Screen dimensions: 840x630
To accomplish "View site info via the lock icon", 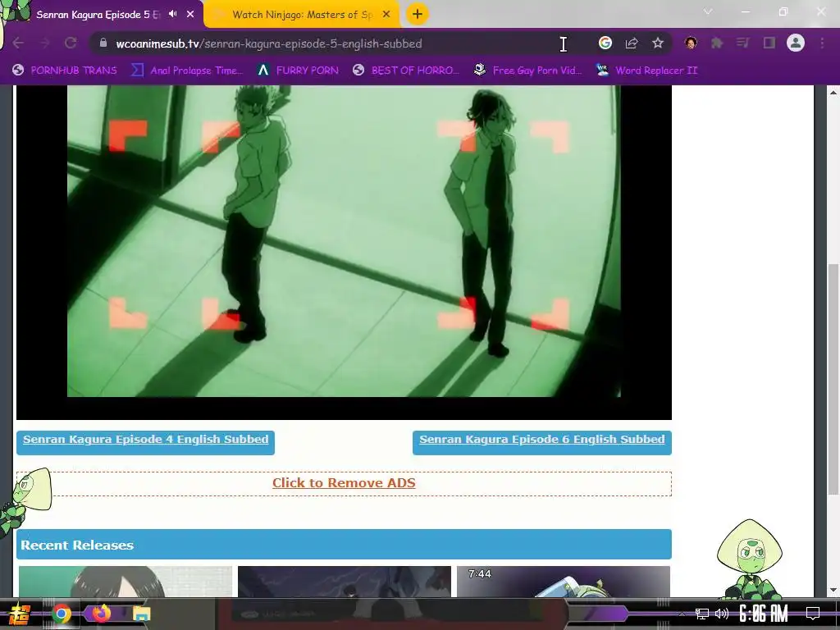I will tap(104, 43).
